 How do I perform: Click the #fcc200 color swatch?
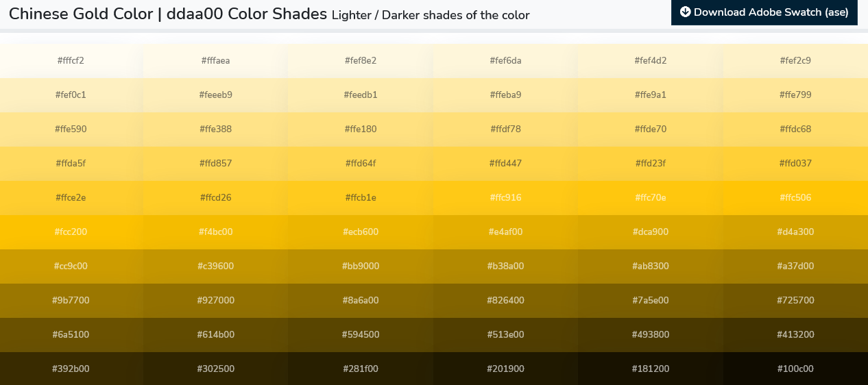pyautogui.click(x=71, y=232)
